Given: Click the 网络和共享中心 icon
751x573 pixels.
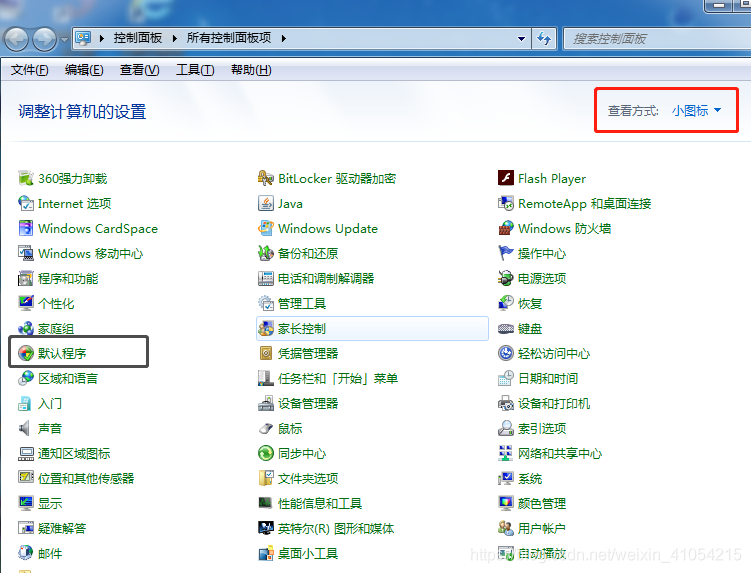Looking at the screenshot, I should pyautogui.click(x=506, y=453).
